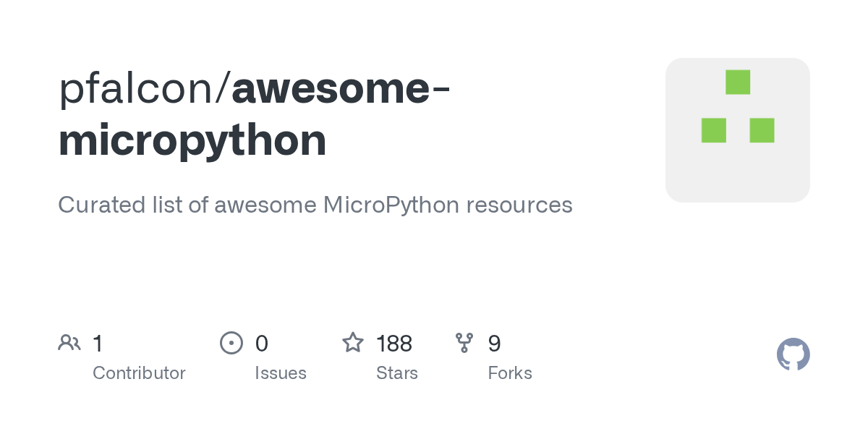Viewport: 868px width, 434px height.
Task: Click the bottom-left green identicon square
Action: tap(714, 131)
